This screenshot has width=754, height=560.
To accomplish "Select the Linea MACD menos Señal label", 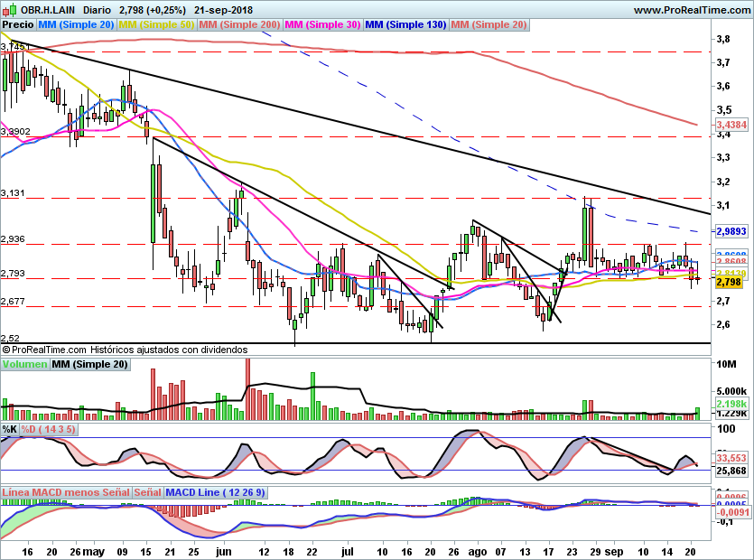I will (65, 493).
